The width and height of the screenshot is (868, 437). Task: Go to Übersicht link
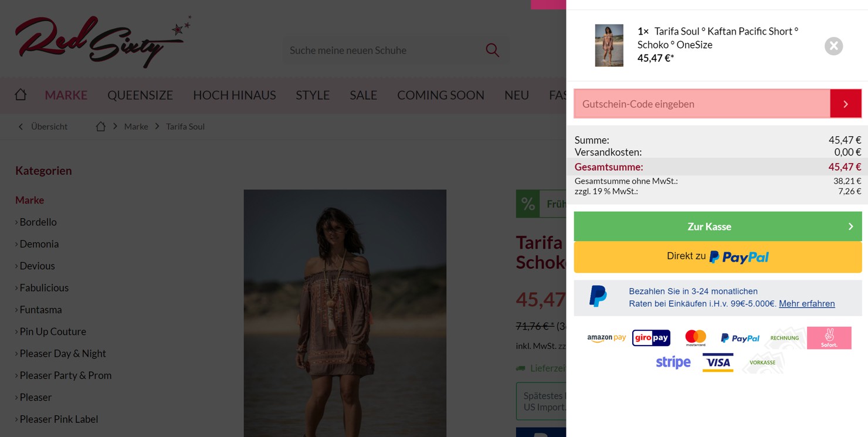pos(49,126)
